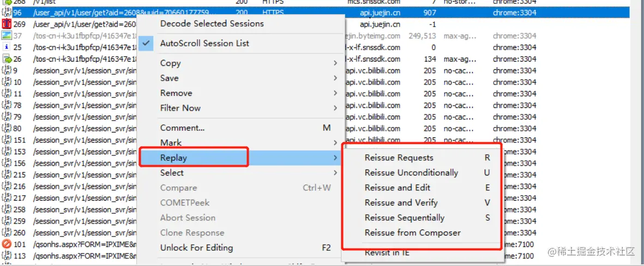Click the JSON icon of session 259
Screen dimensions: 644x266
6,221
